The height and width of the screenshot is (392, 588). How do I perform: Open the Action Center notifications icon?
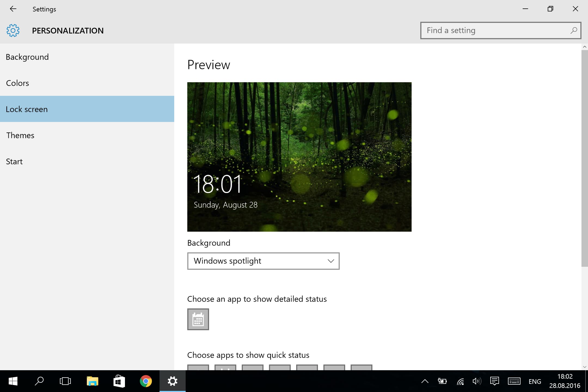pyautogui.click(x=494, y=381)
